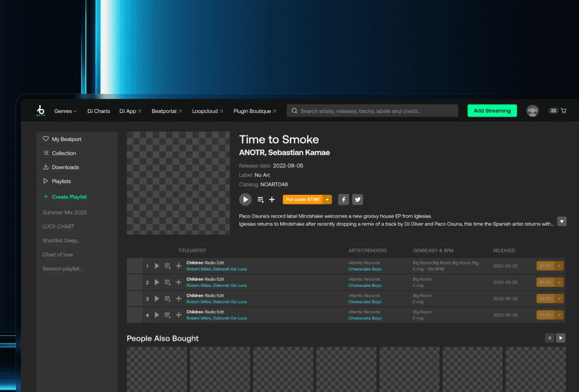Add the release to a playlist with plus
This screenshot has height=392, width=579.
(272, 199)
